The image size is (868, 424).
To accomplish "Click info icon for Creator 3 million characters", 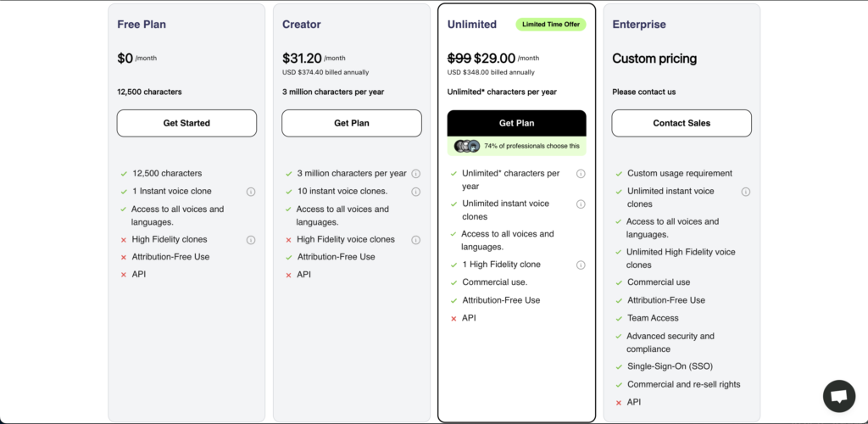I will tap(415, 174).
